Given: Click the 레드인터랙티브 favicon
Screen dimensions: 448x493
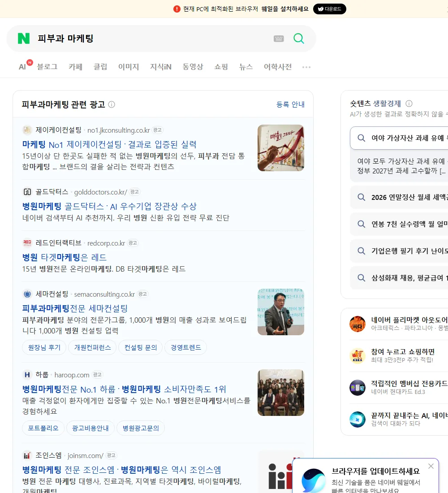Looking at the screenshot, I should 27,243.
